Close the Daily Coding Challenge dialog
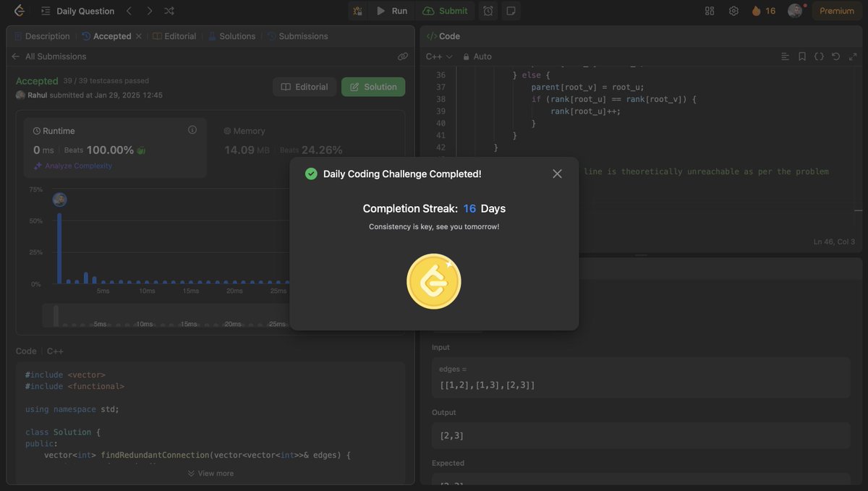This screenshot has width=868, height=491. click(x=557, y=174)
